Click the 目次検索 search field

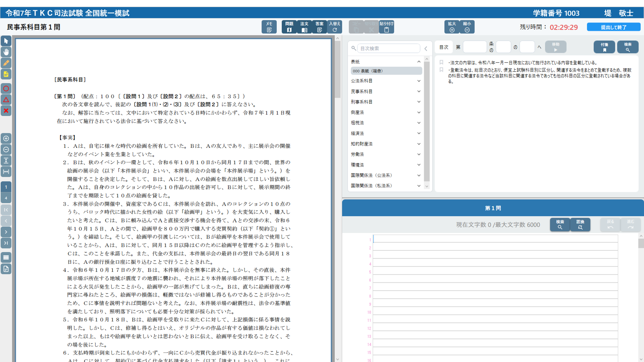point(388,48)
